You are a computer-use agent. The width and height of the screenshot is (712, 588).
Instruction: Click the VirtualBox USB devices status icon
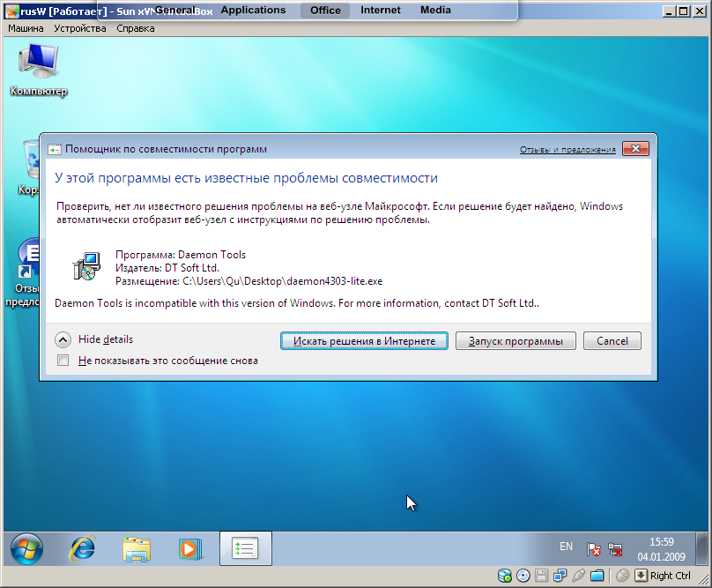coord(579,576)
